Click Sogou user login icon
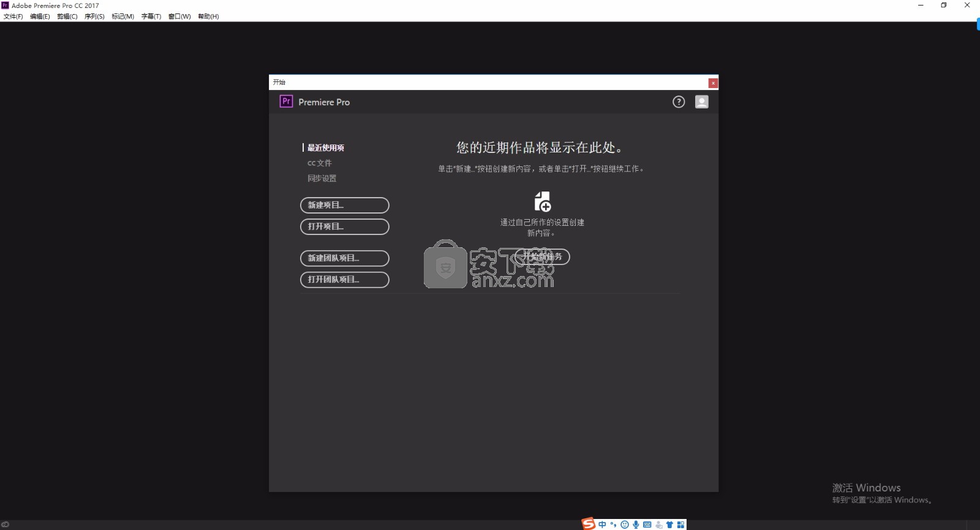980x530 pixels. click(659, 524)
